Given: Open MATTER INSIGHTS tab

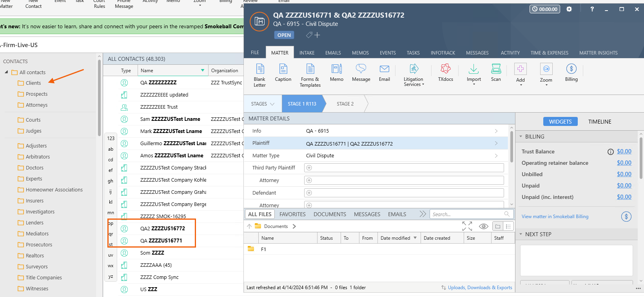Looking at the screenshot, I should coord(599,53).
